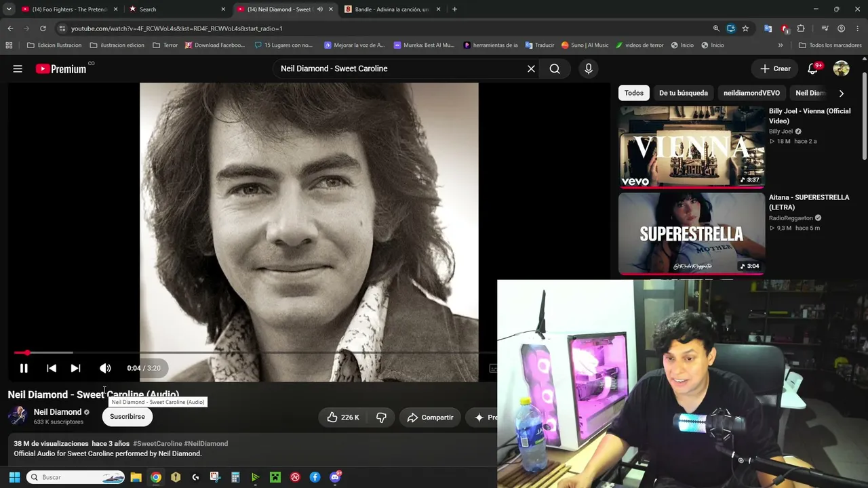Open the Neil Diamond channel avatar
Screen dimensions: 868x488
pyautogui.click(x=18, y=416)
